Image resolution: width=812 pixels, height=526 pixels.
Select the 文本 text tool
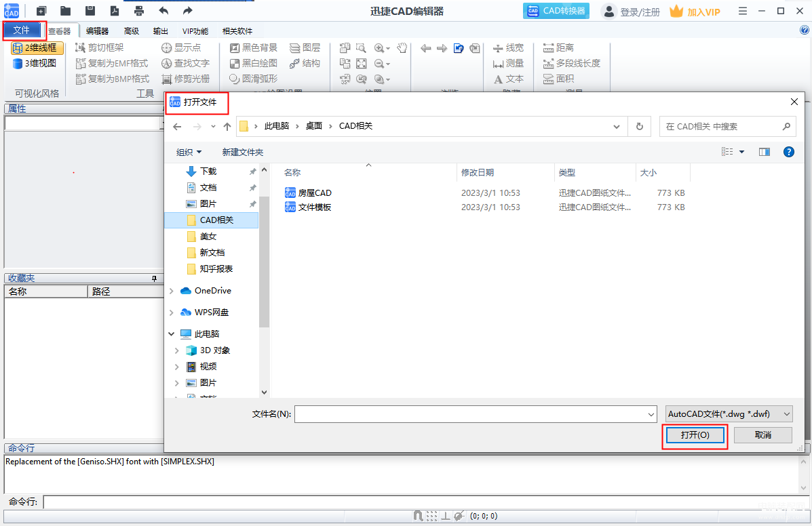click(509, 79)
